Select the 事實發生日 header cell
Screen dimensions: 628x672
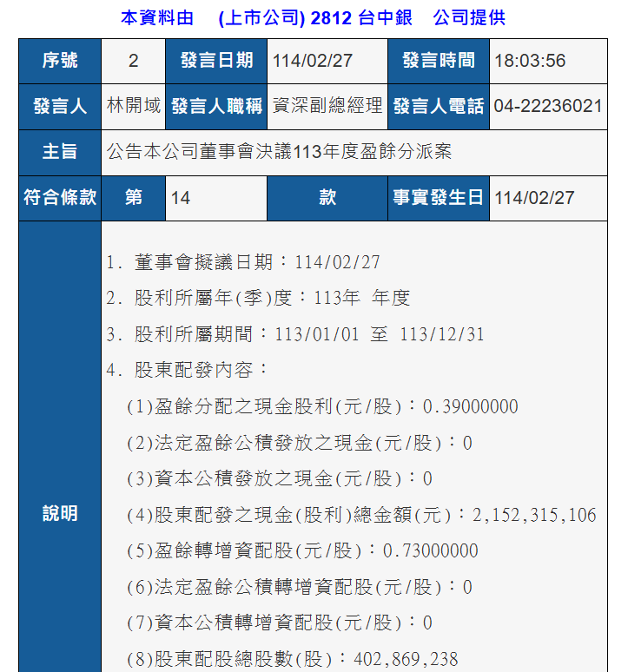pos(439,198)
